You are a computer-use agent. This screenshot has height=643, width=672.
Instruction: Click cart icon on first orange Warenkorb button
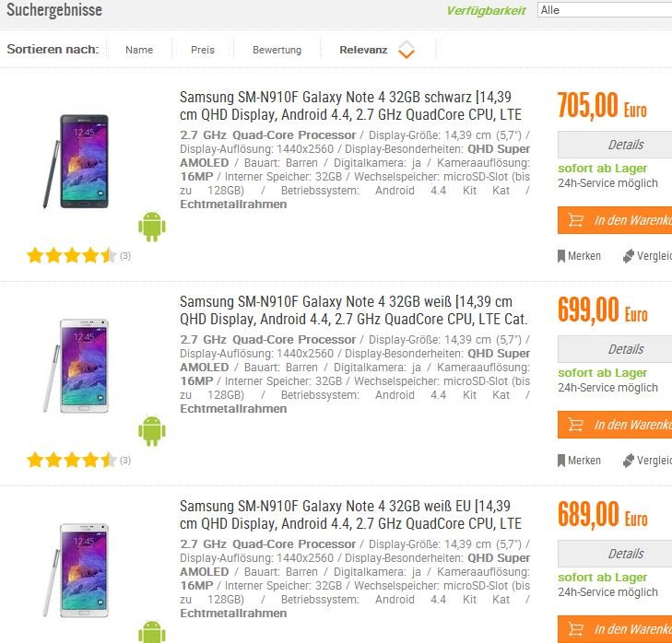(575, 220)
